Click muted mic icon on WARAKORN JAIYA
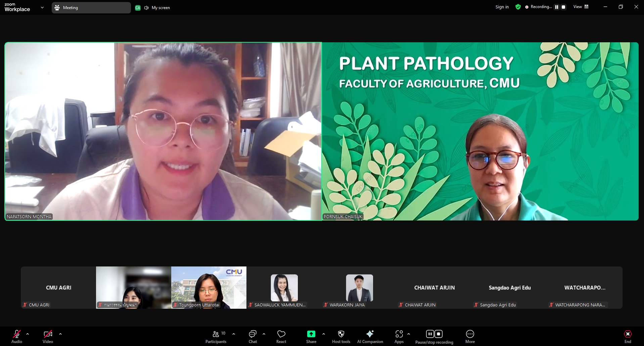 click(326, 305)
